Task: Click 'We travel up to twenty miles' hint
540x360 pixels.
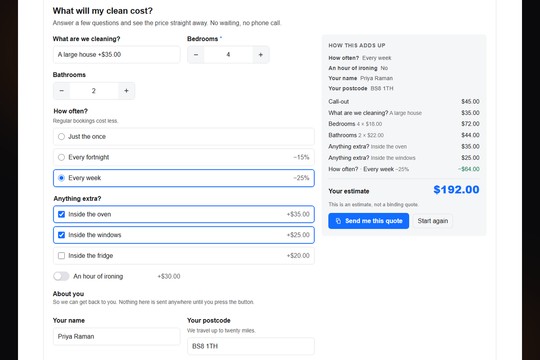Action: 221,331
